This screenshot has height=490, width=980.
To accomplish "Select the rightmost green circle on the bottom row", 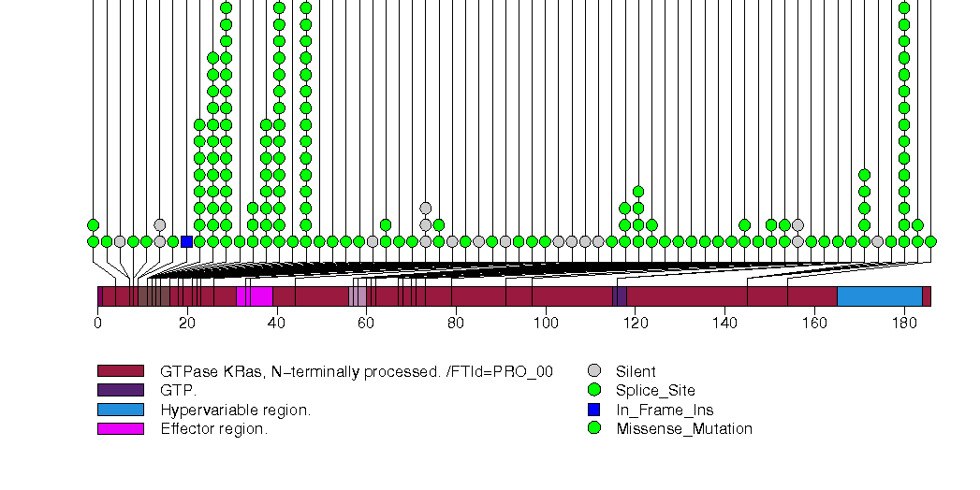I will [x=930, y=241].
